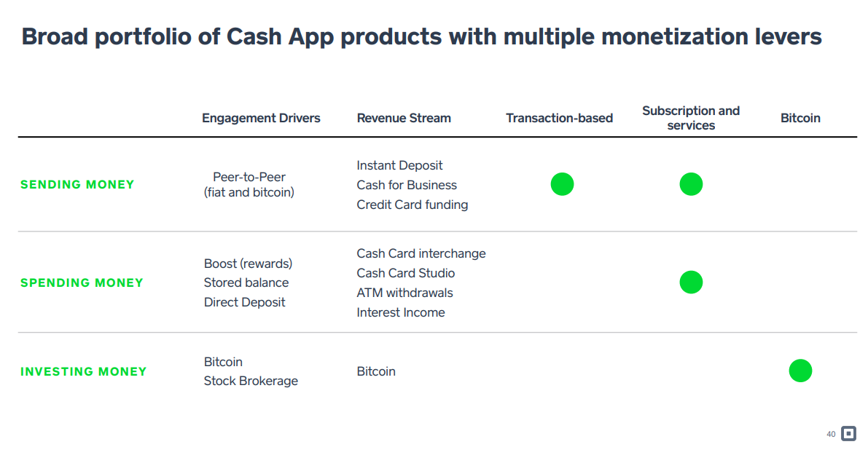Click the Investing Money Bitcoin green dot
Viewport: 868px width, 455px height.
tap(800, 371)
